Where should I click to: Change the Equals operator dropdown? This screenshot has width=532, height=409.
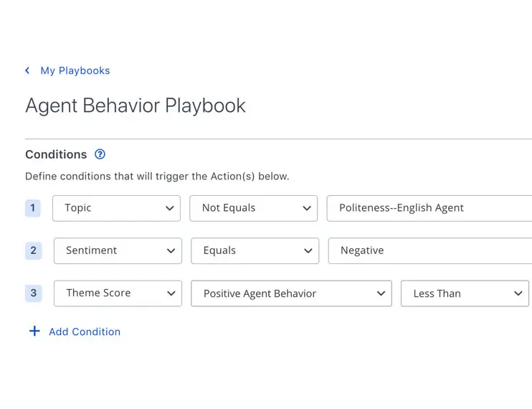click(255, 250)
